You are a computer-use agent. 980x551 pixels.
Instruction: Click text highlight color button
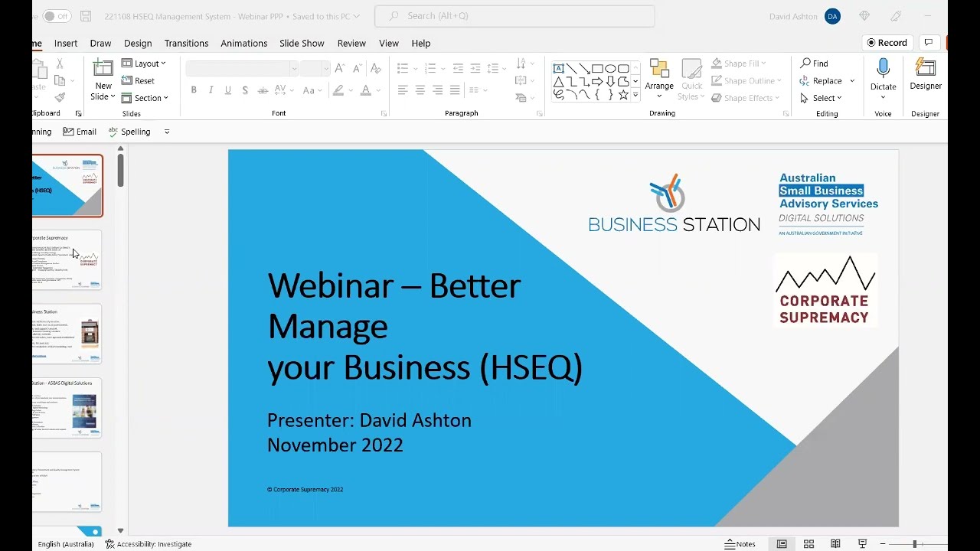[338, 90]
